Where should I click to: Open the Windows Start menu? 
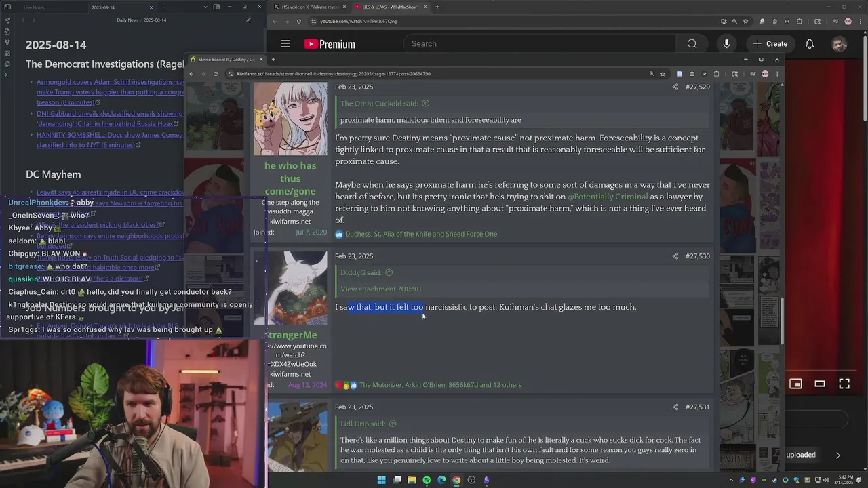pos(381,480)
